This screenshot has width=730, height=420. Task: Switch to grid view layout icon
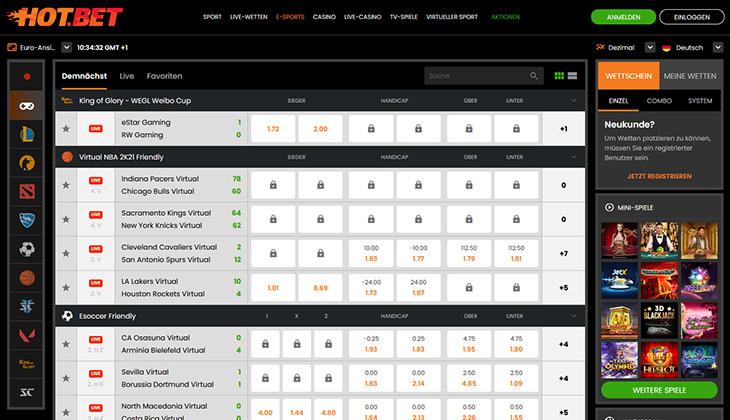click(559, 76)
